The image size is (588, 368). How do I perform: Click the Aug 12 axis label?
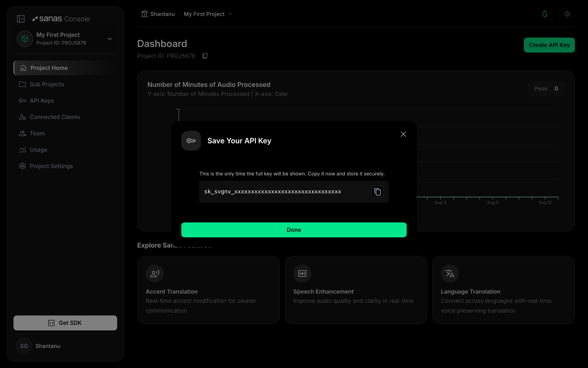tap(545, 202)
